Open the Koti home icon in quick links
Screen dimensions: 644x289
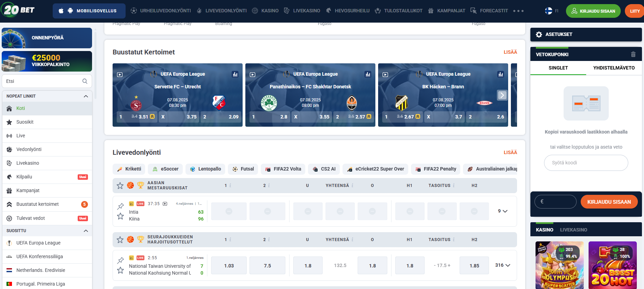(9, 109)
